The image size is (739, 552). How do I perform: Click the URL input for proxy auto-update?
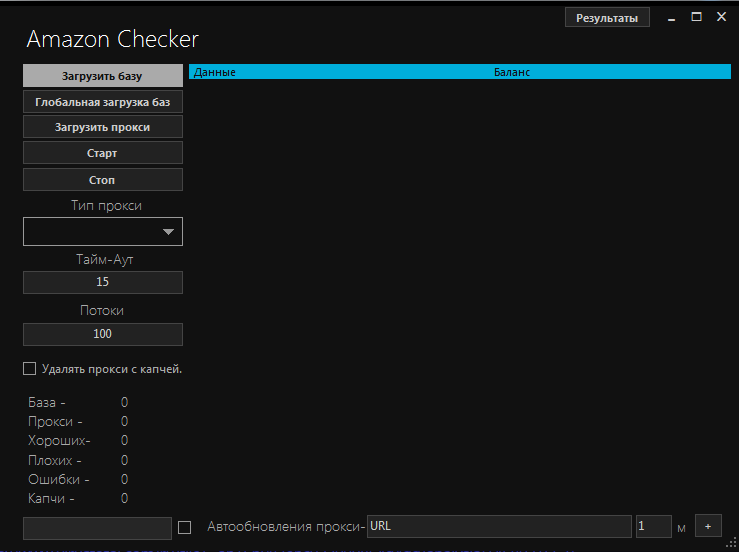pos(499,526)
